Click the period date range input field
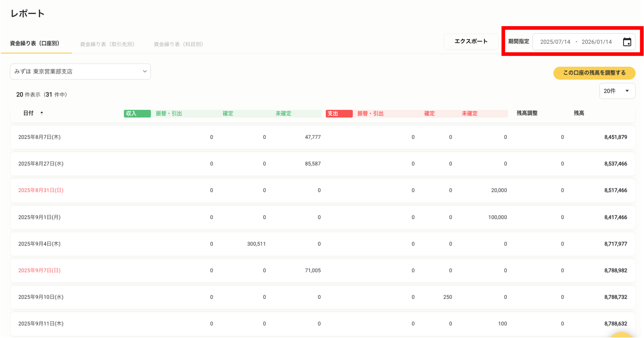Image resolution: width=644 pixels, height=338 pixels. click(x=576, y=42)
